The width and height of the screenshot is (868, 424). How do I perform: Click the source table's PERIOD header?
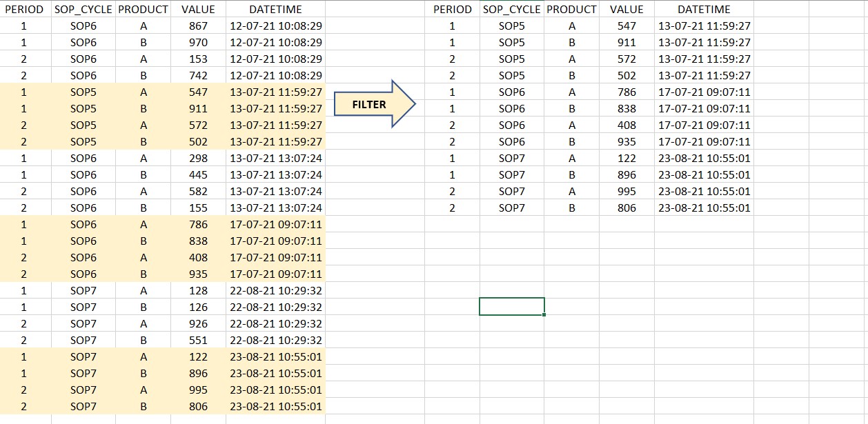tap(24, 9)
